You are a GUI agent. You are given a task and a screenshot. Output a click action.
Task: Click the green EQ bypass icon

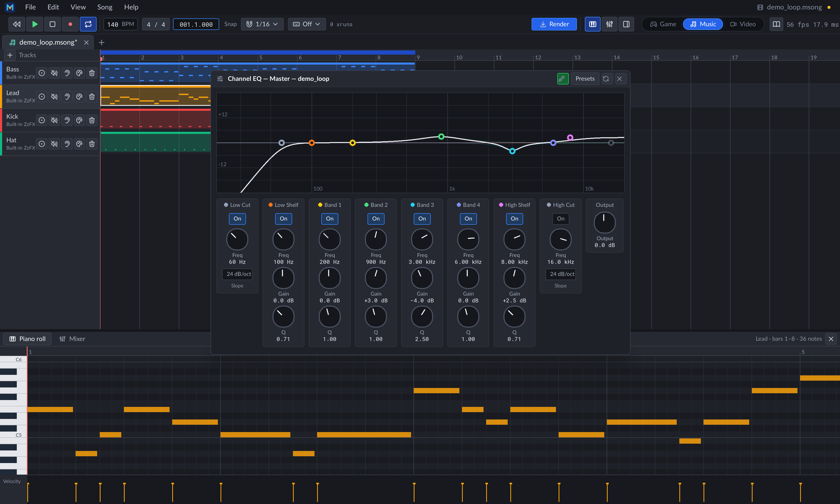click(562, 79)
